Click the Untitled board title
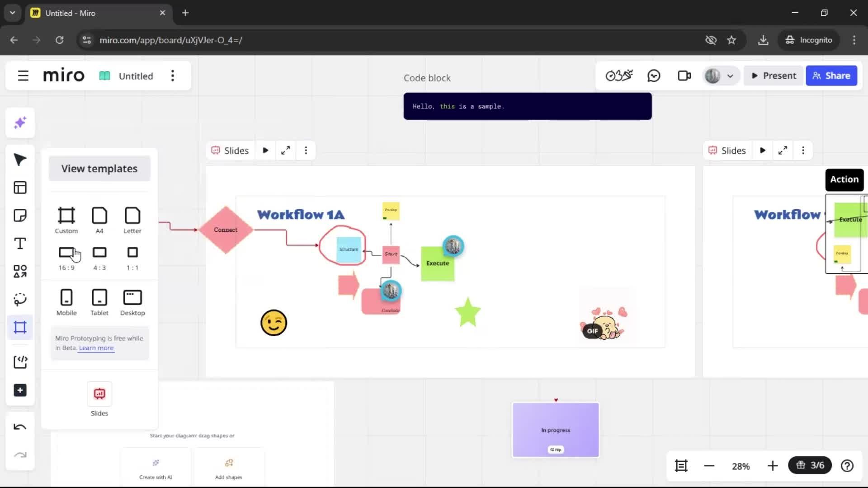The width and height of the screenshot is (868, 488). click(136, 76)
